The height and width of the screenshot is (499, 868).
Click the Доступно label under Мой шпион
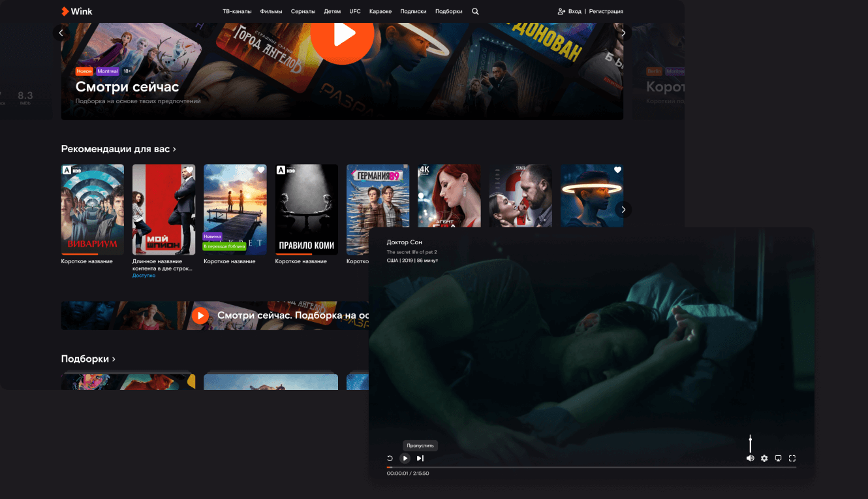pos(144,276)
